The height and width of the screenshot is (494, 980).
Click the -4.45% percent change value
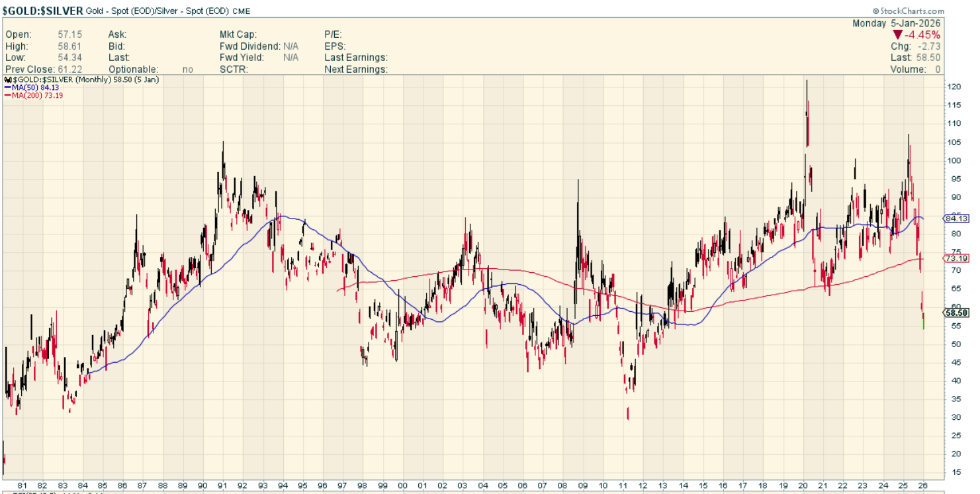tap(924, 34)
